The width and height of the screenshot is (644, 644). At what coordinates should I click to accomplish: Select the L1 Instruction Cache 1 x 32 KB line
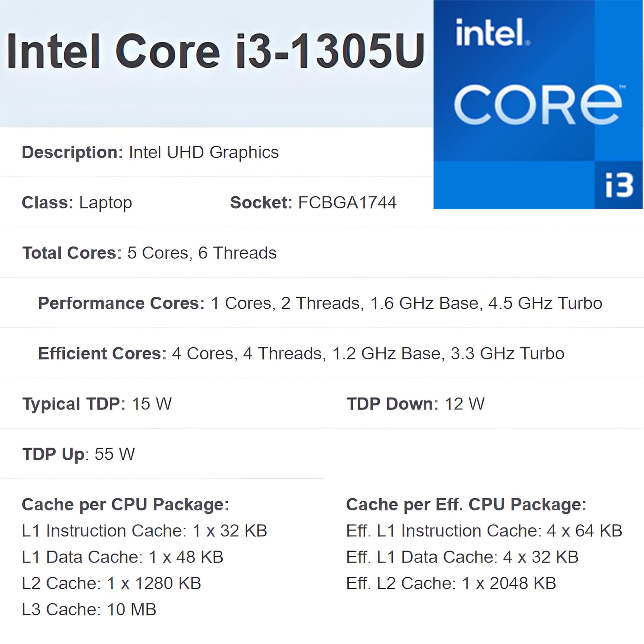pyautogui.click(x=144, y=531)
